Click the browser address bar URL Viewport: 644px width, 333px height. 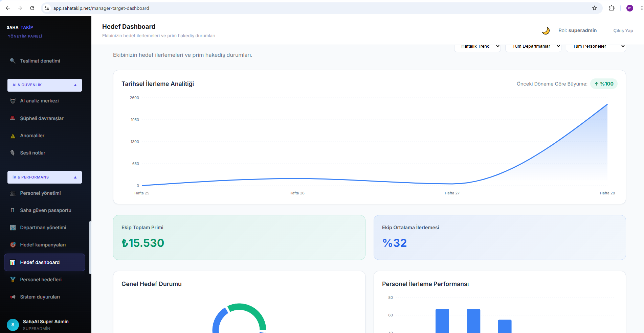pyautogui.click(x=101, y=8)
